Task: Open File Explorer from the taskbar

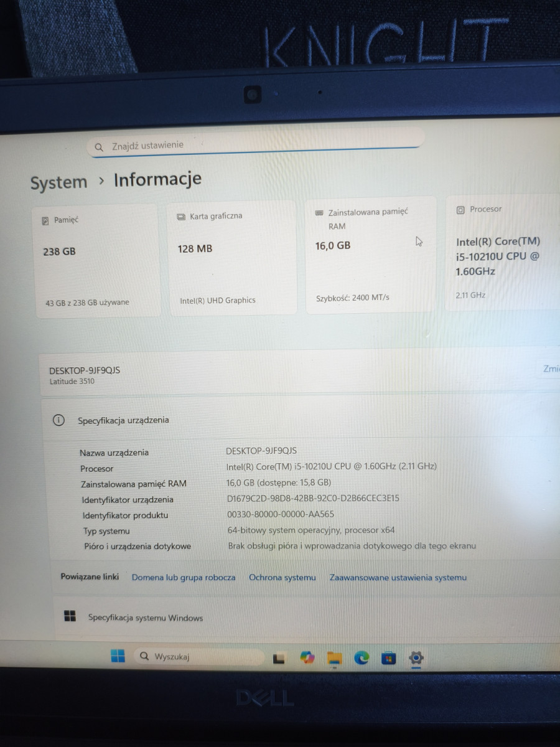Action: pos(335,658)
